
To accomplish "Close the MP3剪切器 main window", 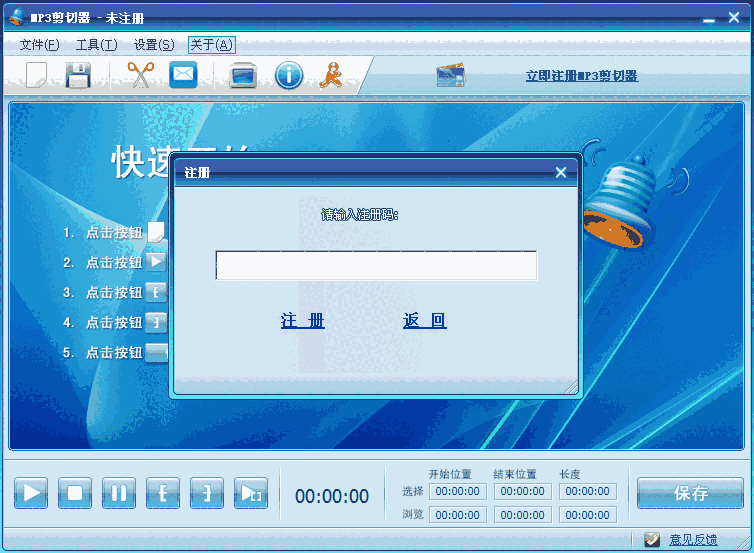I will (734, 17).
